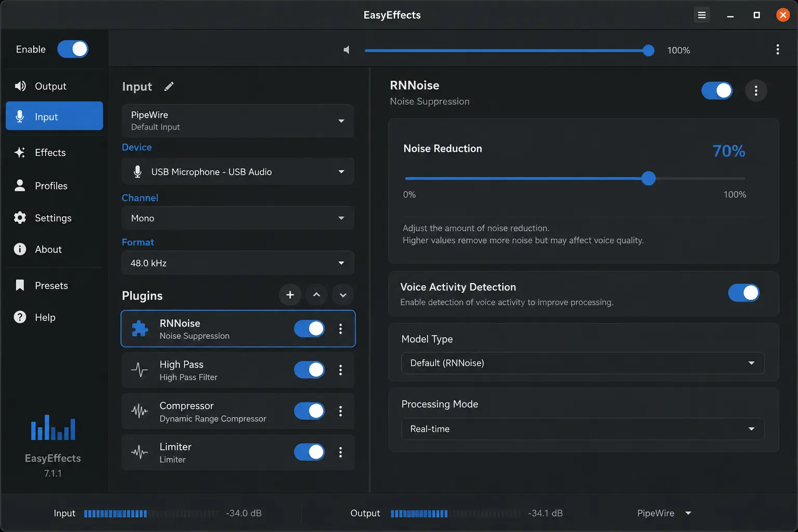Toggle the global Enable switch
The width and height of the screenshot is (798, 532).
pos(73,49)
